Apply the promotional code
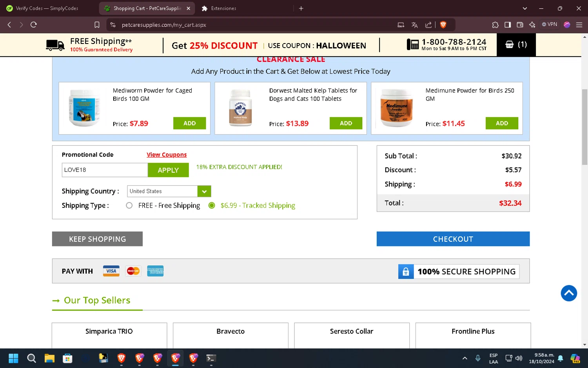Viewport: 588px width, 368px height. point(168,170)
